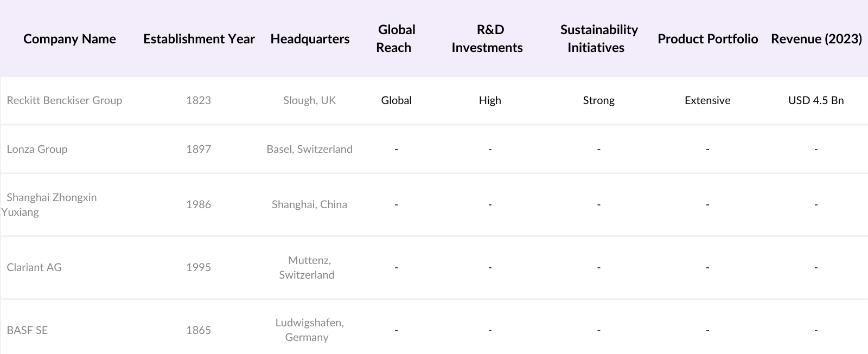Click the Lonza Group company name
This screenshot has width=868, height=354.
37,149
